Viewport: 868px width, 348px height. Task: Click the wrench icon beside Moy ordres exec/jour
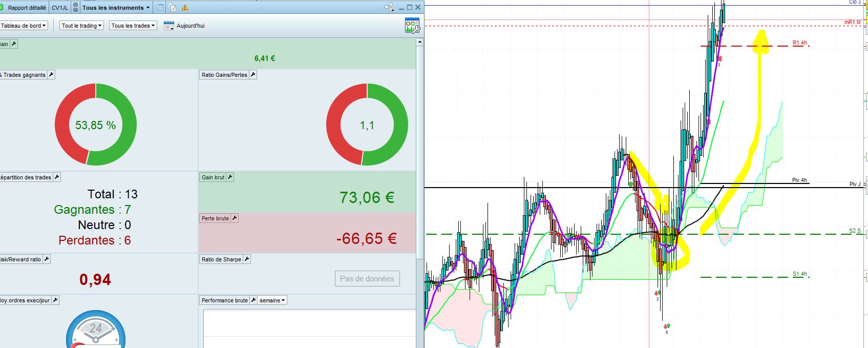pos(55,300)
